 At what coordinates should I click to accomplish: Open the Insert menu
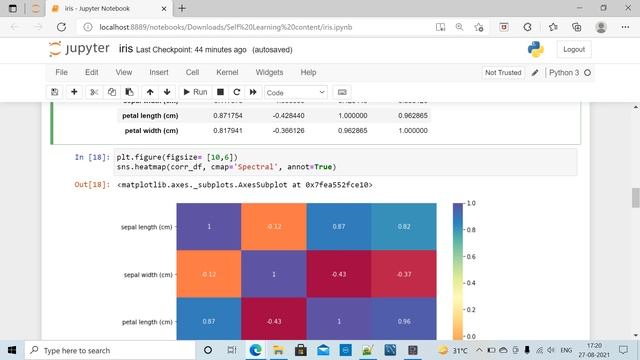click(159, 72)
